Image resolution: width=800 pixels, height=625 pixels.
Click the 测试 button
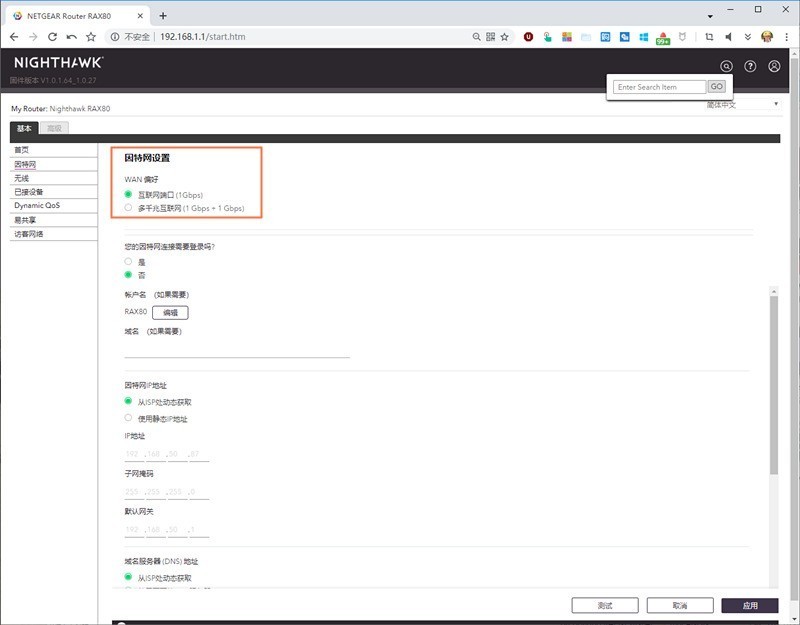click(605, 606)
